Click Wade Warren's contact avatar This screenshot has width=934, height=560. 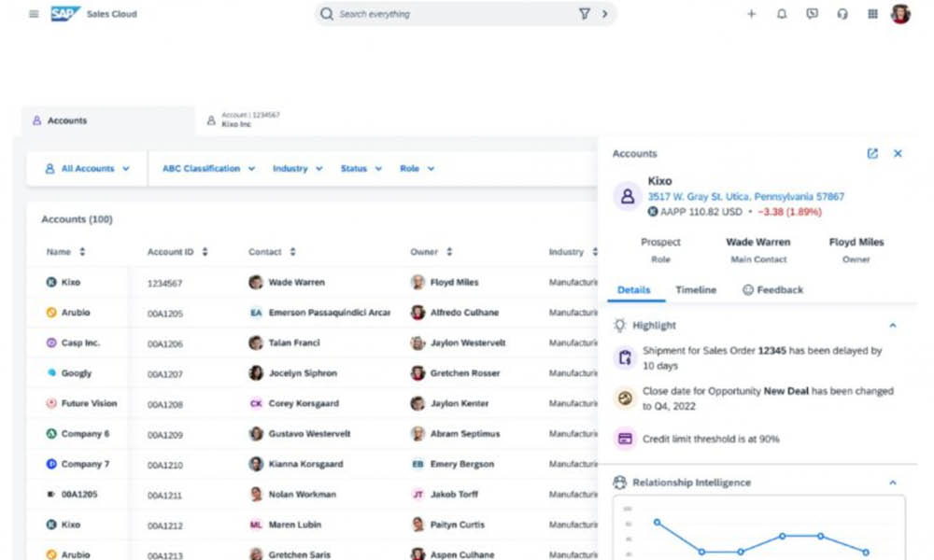click(256, 282)
